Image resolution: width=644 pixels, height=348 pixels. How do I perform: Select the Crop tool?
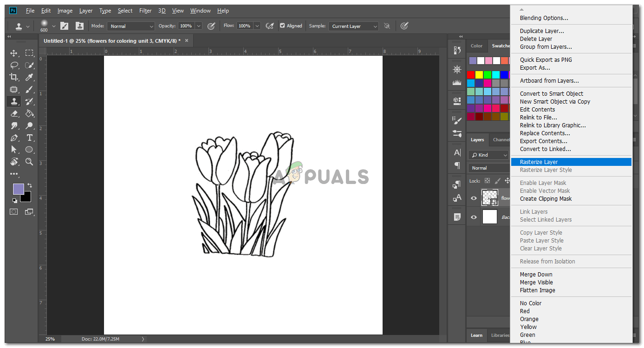click(14, 77)
